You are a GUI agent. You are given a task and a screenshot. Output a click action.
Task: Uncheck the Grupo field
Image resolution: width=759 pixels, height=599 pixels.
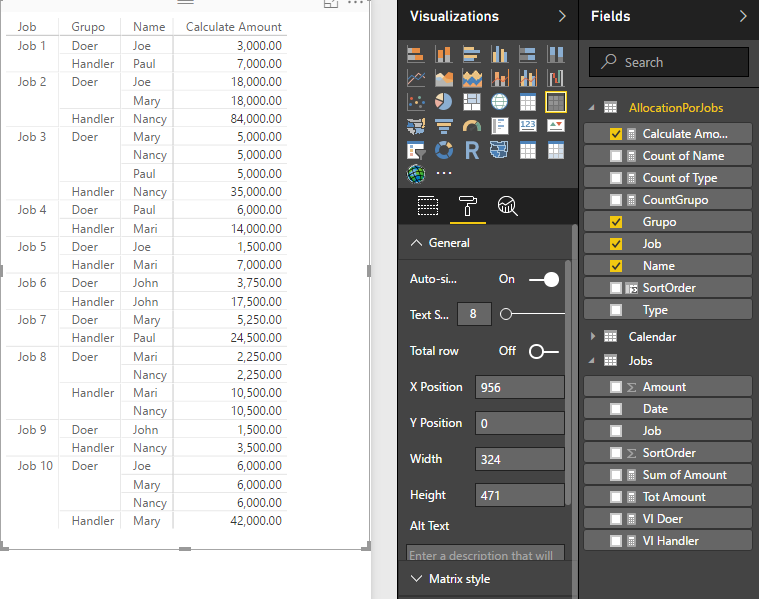616,222
